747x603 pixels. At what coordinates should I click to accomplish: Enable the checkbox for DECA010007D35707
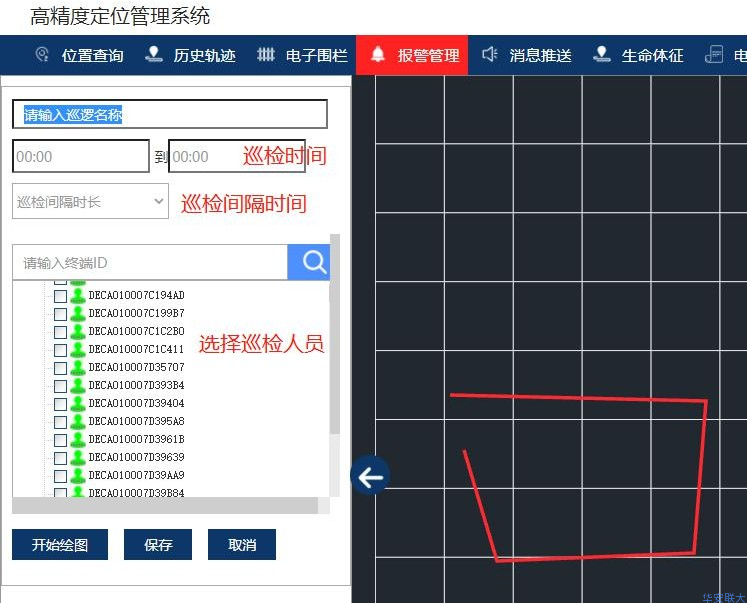(61, 368)
